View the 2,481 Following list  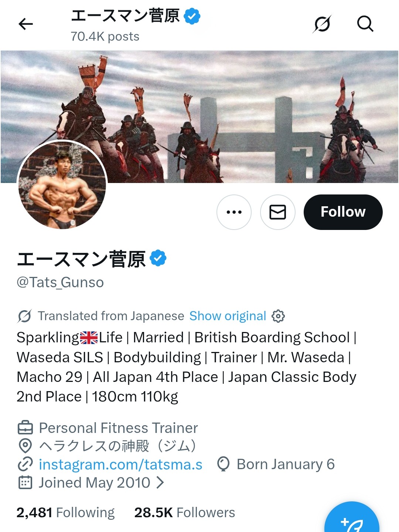(65, 512)
